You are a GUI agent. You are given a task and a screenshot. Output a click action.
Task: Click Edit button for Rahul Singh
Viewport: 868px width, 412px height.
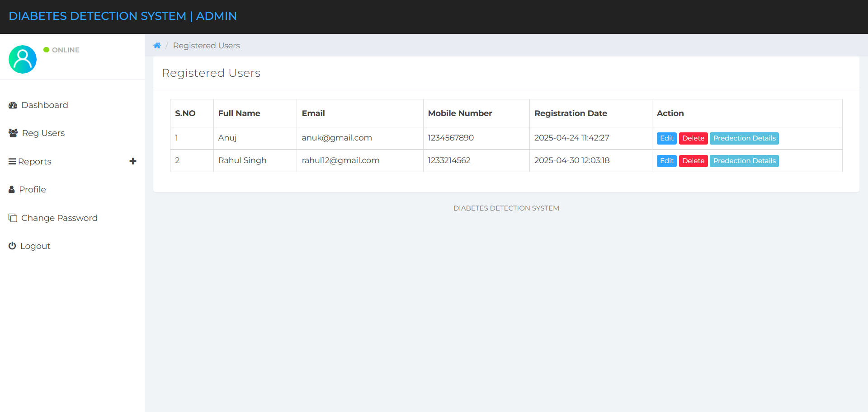click(666, 160)
